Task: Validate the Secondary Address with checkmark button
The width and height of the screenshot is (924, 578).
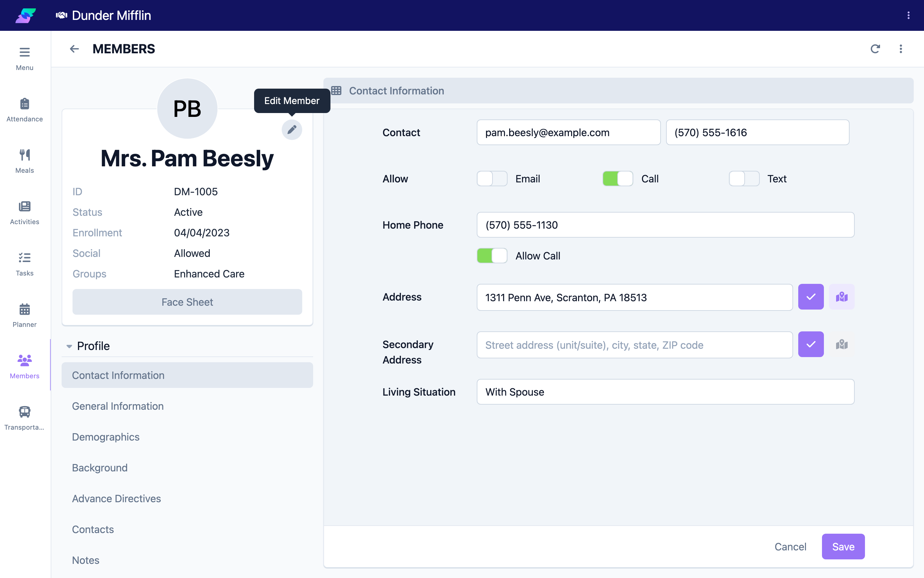Action: tap(811, 345)
